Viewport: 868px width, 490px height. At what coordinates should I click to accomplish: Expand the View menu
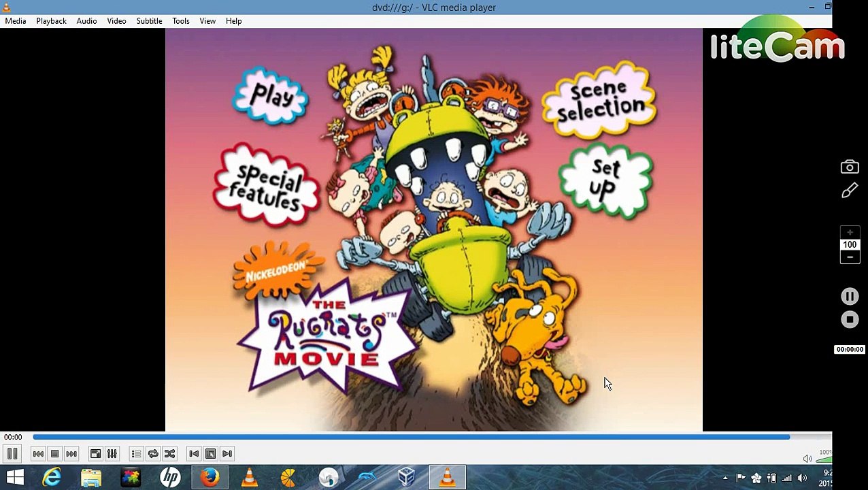(207, 21)
